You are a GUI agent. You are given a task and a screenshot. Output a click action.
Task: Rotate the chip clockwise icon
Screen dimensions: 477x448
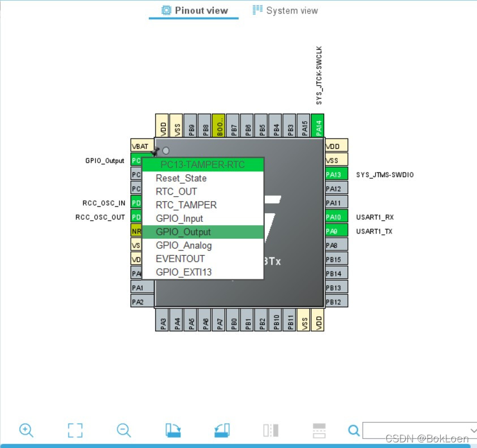point(173,430)
